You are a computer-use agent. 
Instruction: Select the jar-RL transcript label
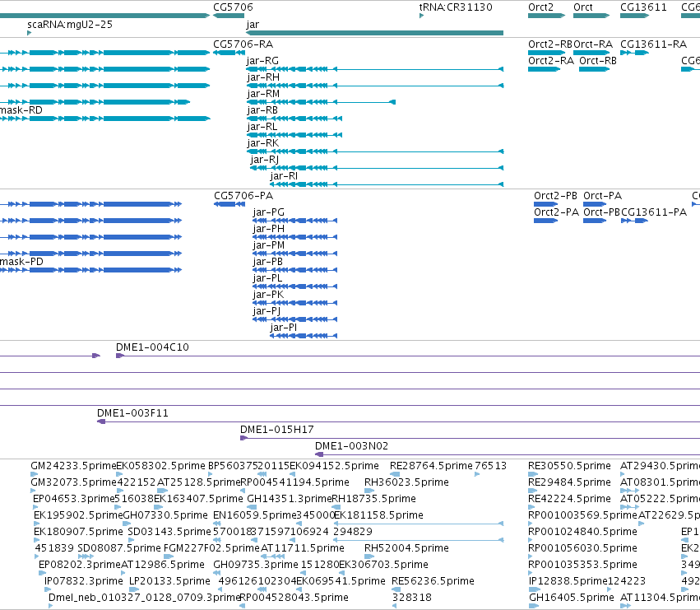point(262,127)
